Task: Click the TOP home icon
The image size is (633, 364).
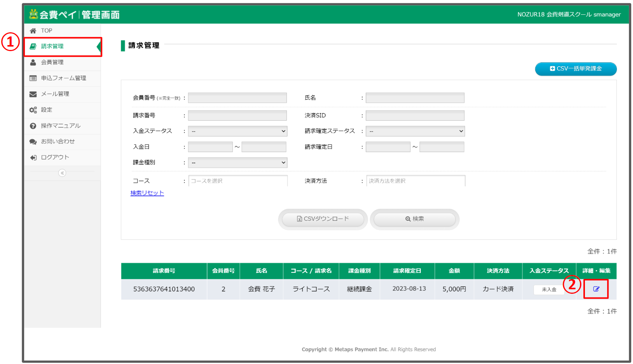Action: click(x=33, y=30)
